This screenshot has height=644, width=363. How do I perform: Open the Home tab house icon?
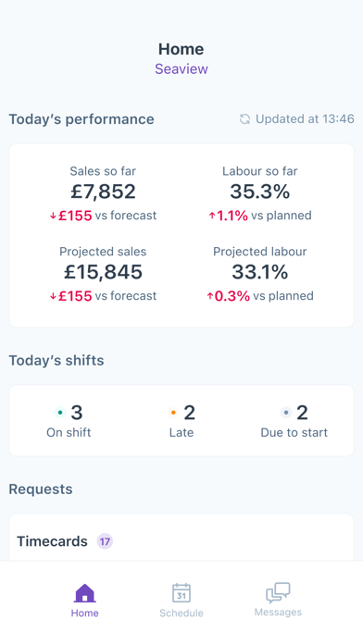pos(84,593)
